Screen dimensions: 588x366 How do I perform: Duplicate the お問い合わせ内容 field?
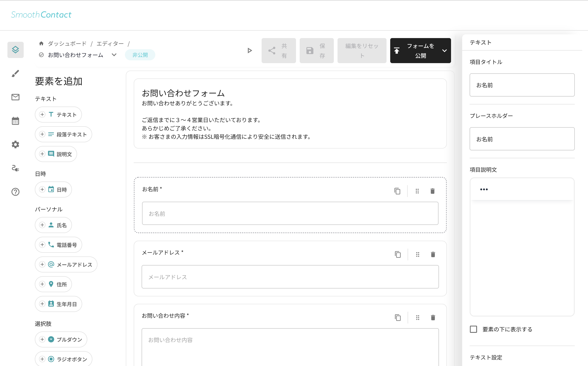tap(398, 317)
